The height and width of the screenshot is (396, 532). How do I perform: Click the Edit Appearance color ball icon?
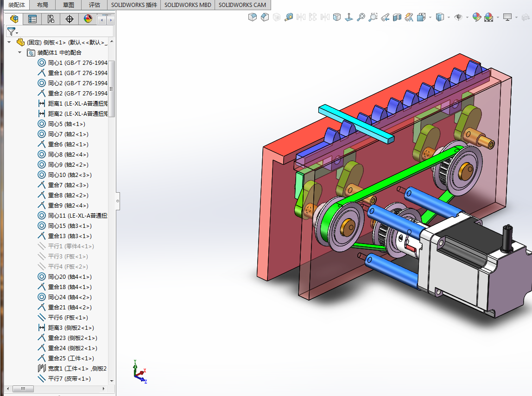click(476, 17)
